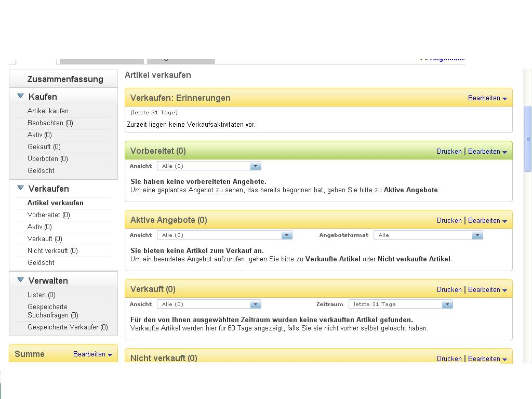Select Überboten (0) under Kaufen
Screen dimensions: 532x399
point(47,158)
